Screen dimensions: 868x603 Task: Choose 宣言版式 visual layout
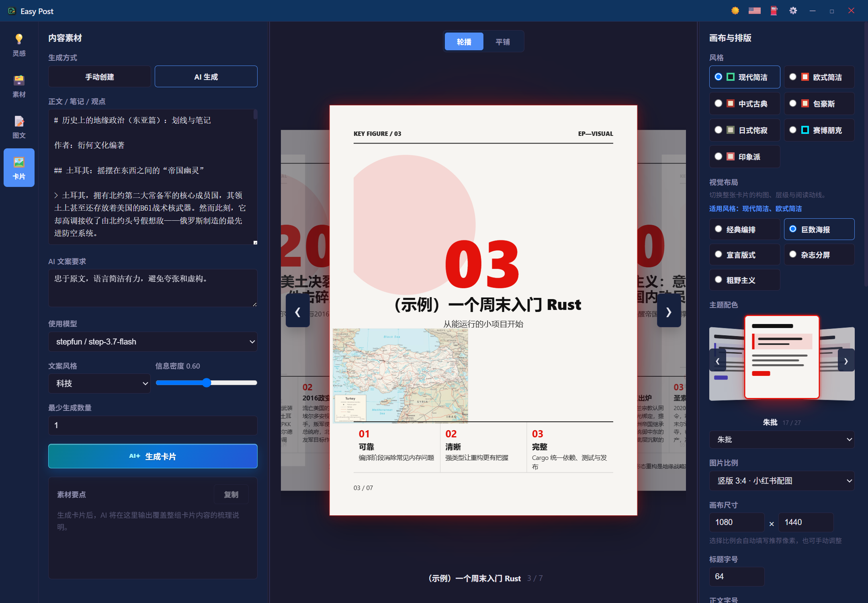[x=744, y=254]
